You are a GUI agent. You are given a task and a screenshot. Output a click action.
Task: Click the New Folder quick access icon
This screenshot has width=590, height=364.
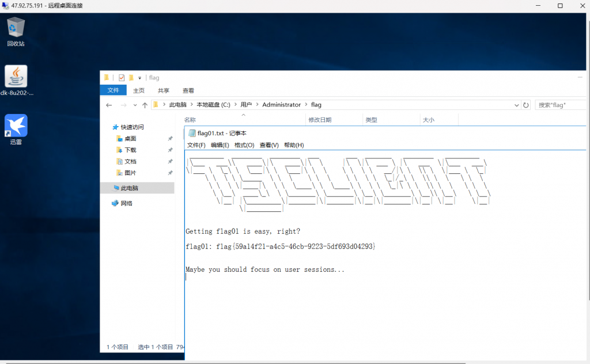pos(131,78)
